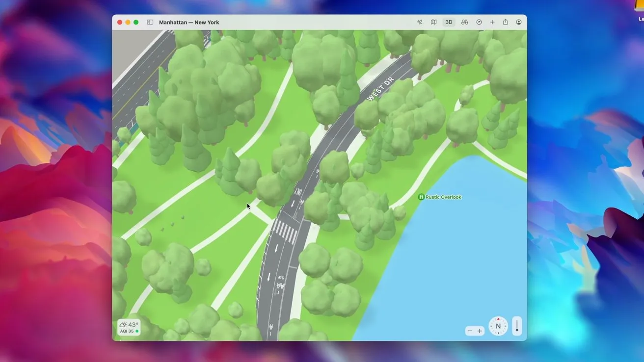Click the directions icon in toolbar
The width and height of the screenshot is (644, 362).
click(479, 22)
